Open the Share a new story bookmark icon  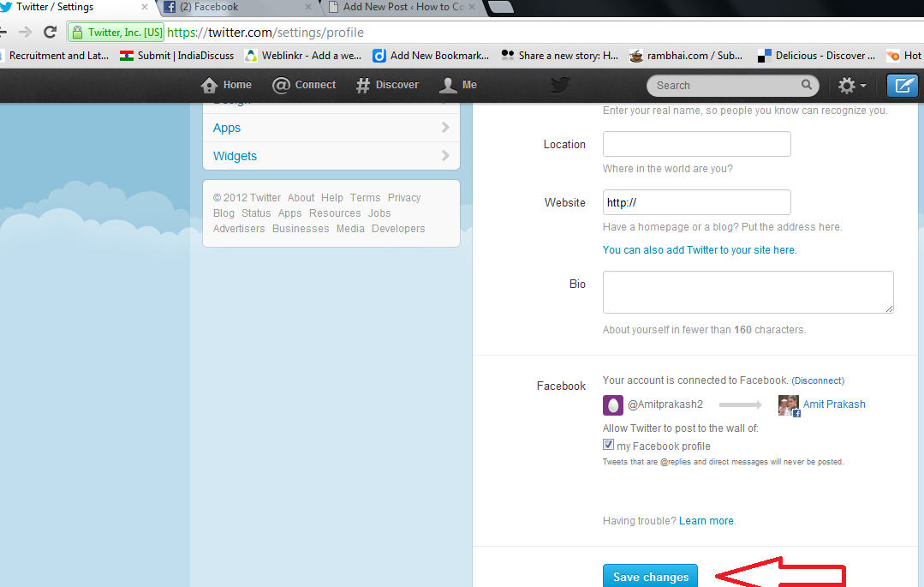tap(507, 55)
